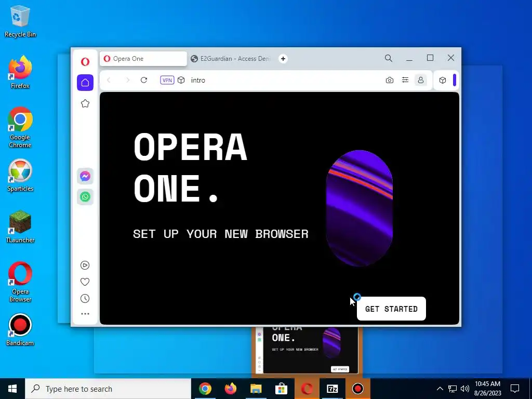Select the Bandicam desktop shortcut
Image resolution: width=532 pixels, height=399 pixels.
point(20,330)
